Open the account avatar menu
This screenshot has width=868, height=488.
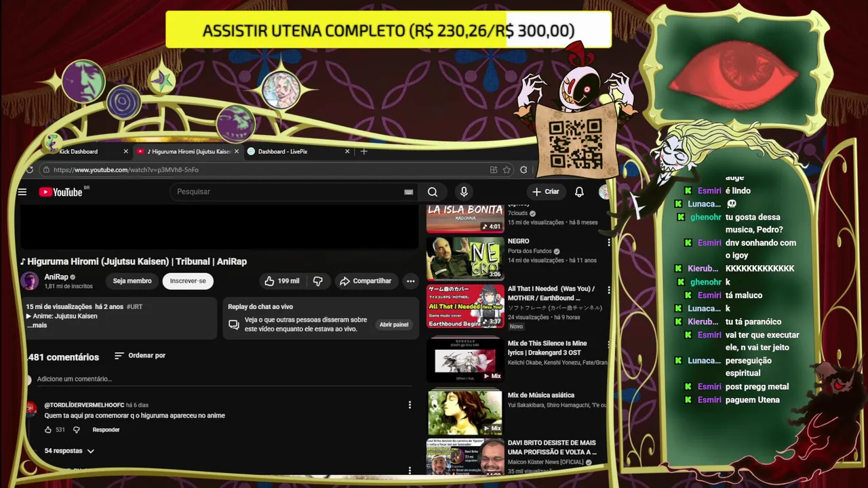click(604, 192)
